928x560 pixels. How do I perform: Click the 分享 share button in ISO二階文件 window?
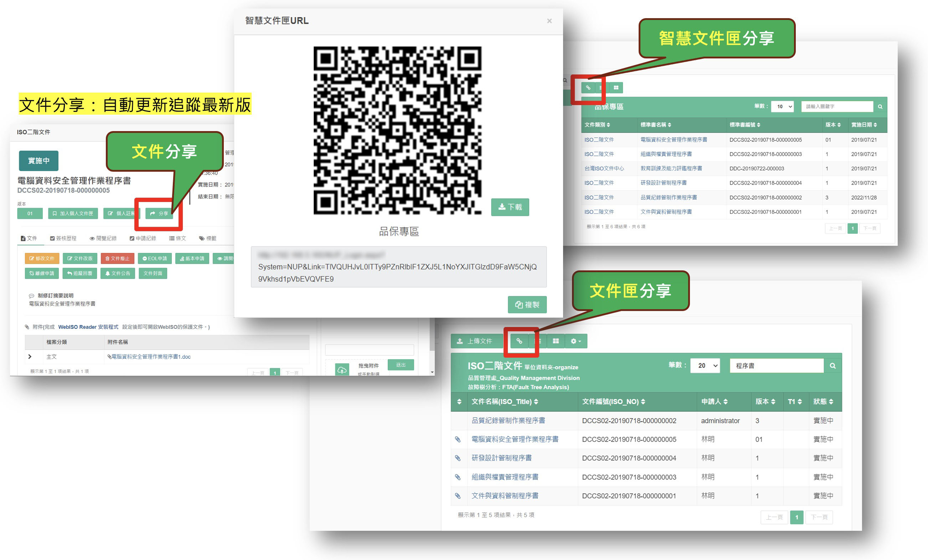[x=159, y=213]
